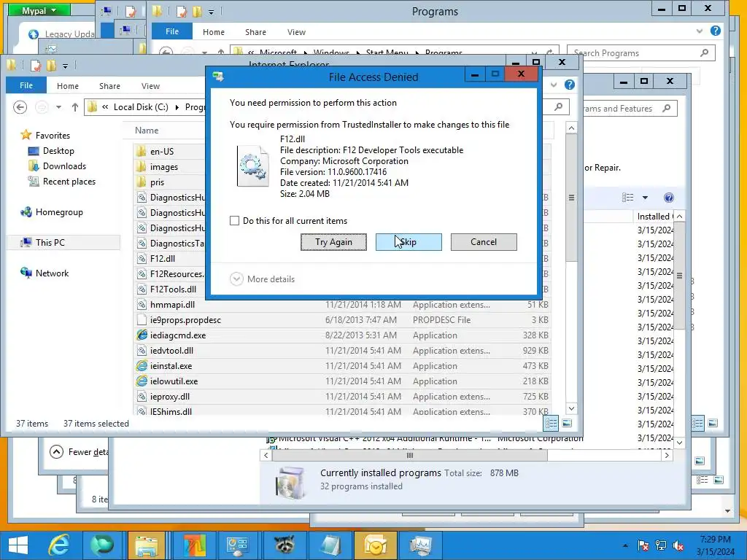Screen dimensions: 747x560
Task: Click the Name column header
Action: click(x=146, y=131)
